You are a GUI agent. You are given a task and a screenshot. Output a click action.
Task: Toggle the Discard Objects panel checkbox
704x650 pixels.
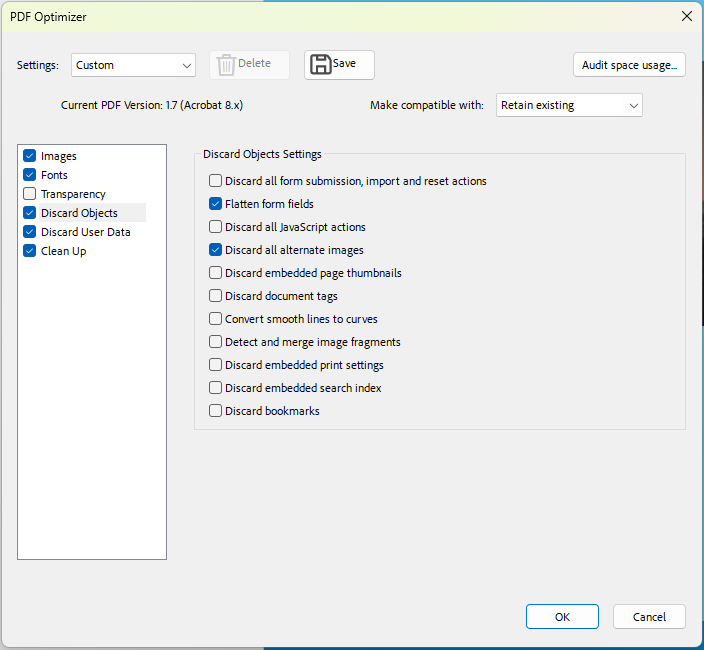point(30,213)
